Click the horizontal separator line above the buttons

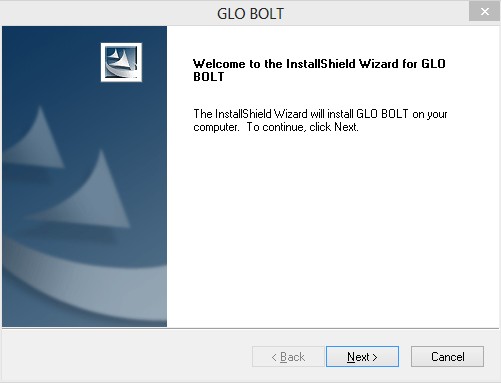tap(250, 328)
